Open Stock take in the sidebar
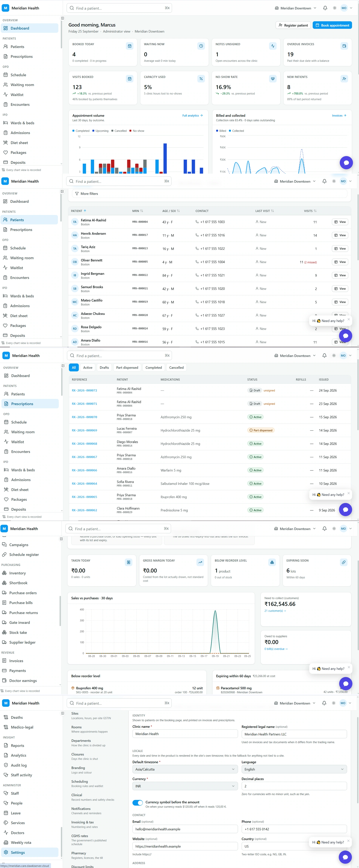The width and height of the screenshot is (359, 868). (x=18, y=632)
